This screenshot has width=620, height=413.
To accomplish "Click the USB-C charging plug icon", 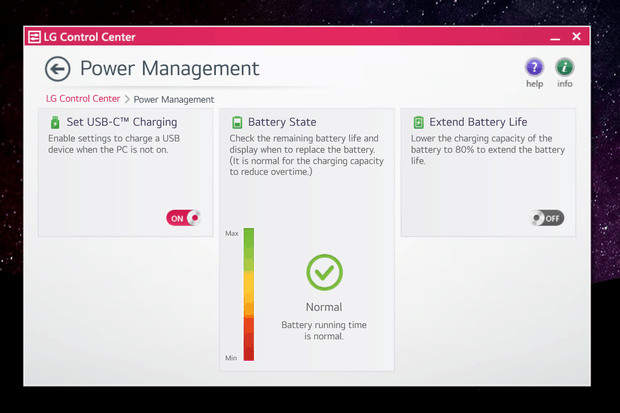I will [x=55, y=122].
